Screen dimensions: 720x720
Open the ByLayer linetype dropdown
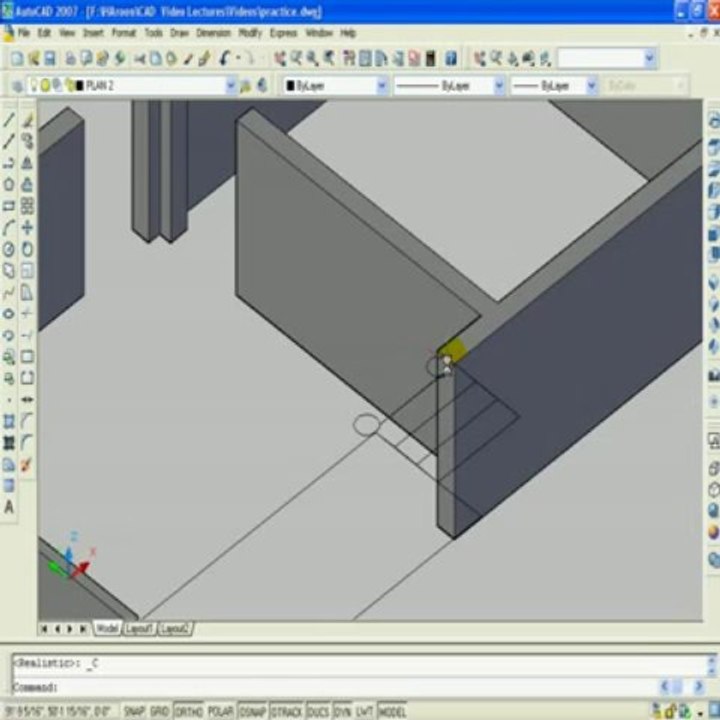coord(499,85)
